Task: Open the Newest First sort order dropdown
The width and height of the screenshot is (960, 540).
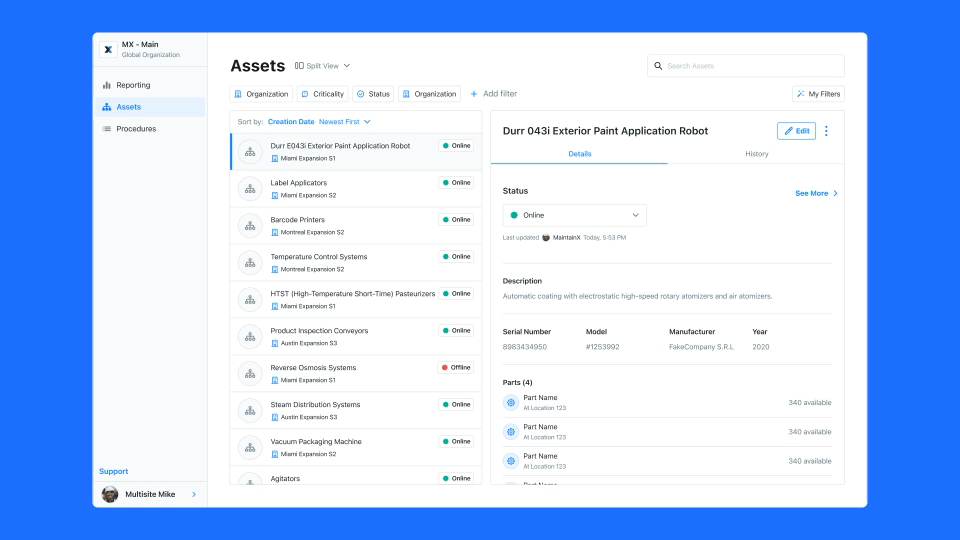Action: [x=344, y=122]
